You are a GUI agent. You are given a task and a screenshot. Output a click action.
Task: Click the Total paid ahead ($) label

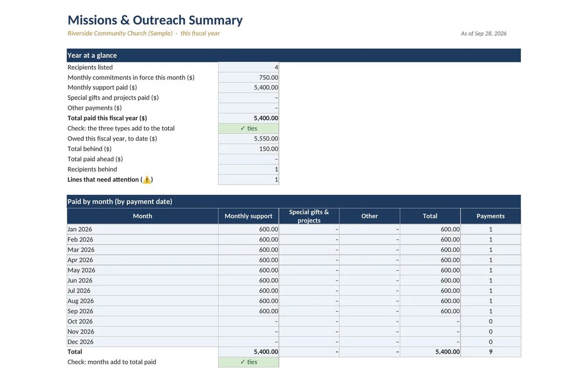point(95,159)
